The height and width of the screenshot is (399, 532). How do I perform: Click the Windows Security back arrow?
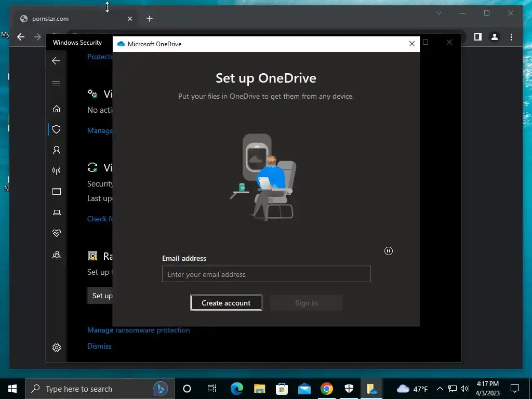coord(56,61)
